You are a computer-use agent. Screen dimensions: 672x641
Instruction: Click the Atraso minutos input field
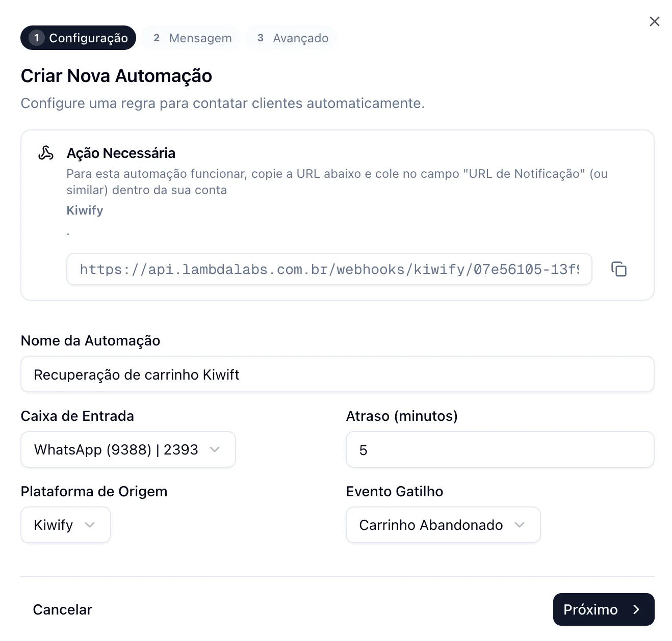point(499,449)
